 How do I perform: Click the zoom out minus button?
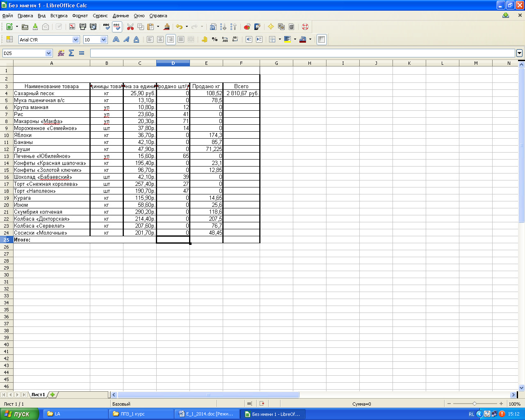coord(449,404)
